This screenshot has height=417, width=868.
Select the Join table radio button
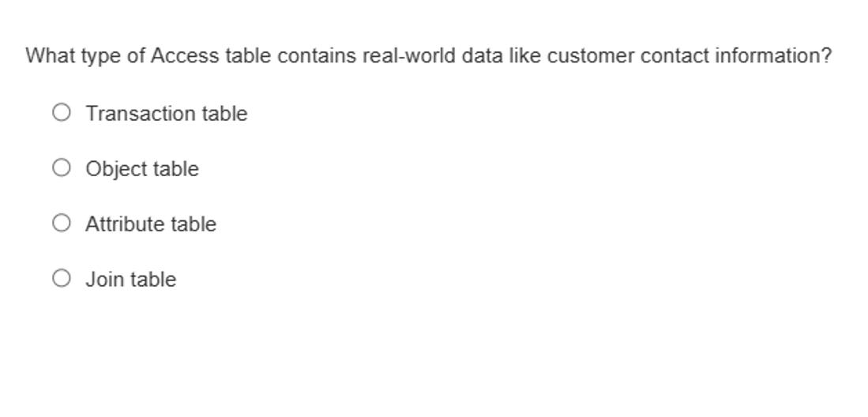tap(62, 279)
